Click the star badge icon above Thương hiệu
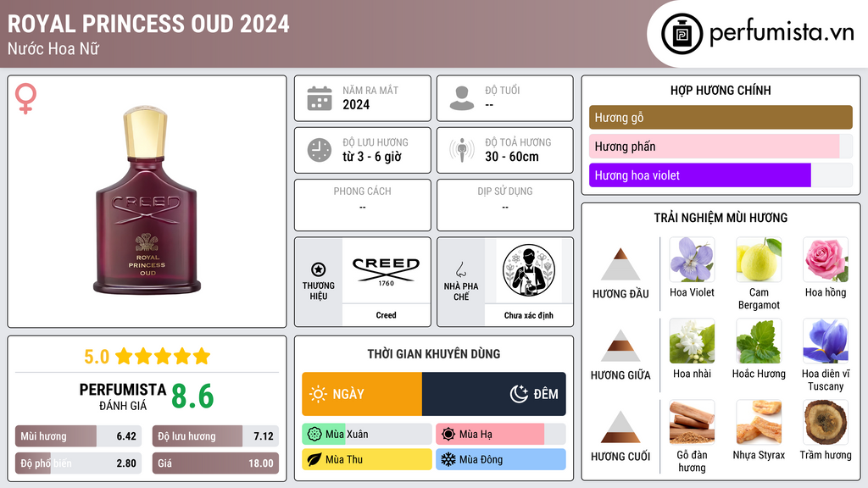 coord(319,269)
